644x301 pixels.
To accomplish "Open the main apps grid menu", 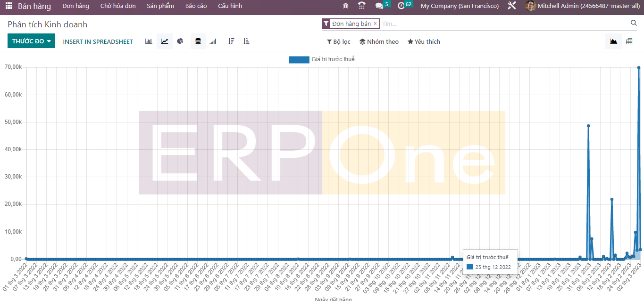I will (x=9, y=6).
